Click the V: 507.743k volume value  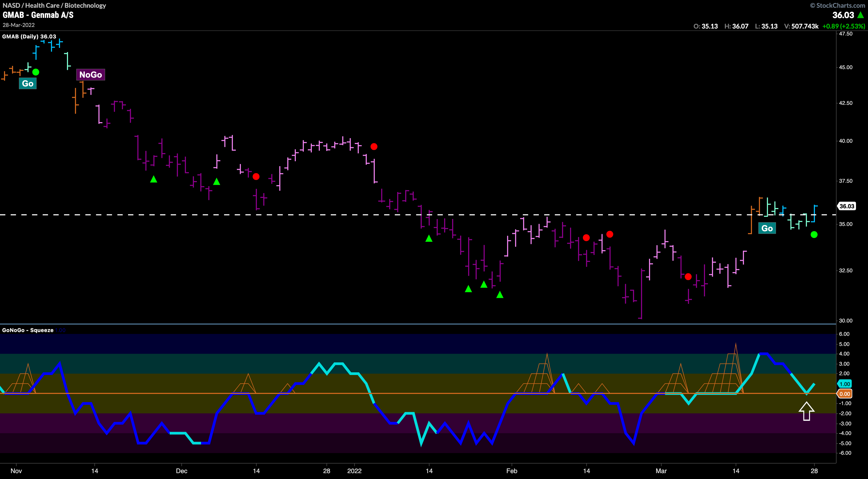pyautogui.click(x=801, y=26)
